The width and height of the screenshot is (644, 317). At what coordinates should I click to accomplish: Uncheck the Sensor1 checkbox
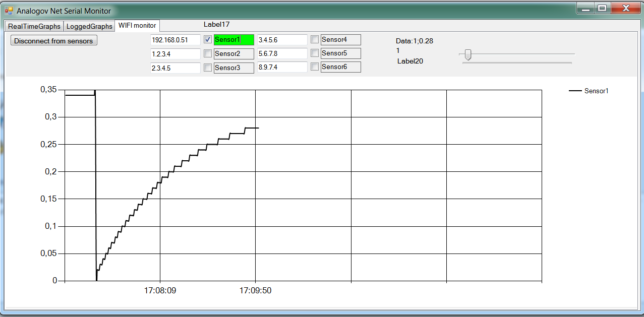[x=208, y=39]
